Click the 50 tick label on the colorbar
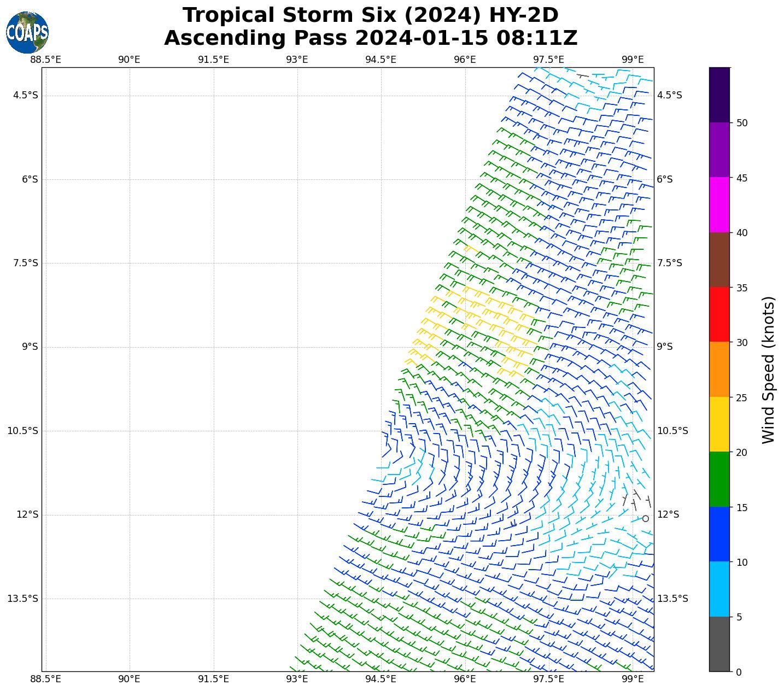 point(742,123)
